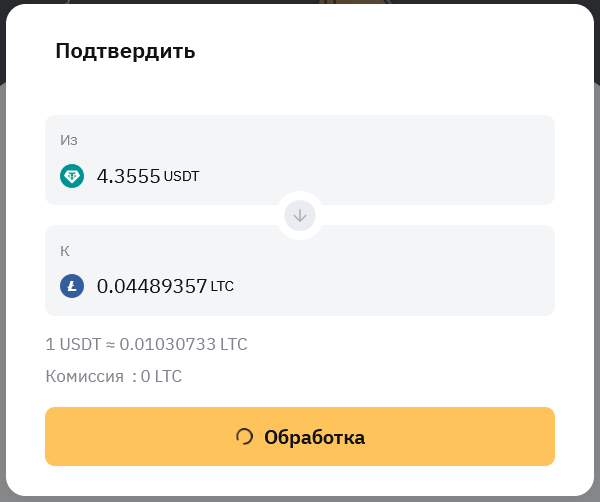Click the 0 LTC commission value

(162, 377)
